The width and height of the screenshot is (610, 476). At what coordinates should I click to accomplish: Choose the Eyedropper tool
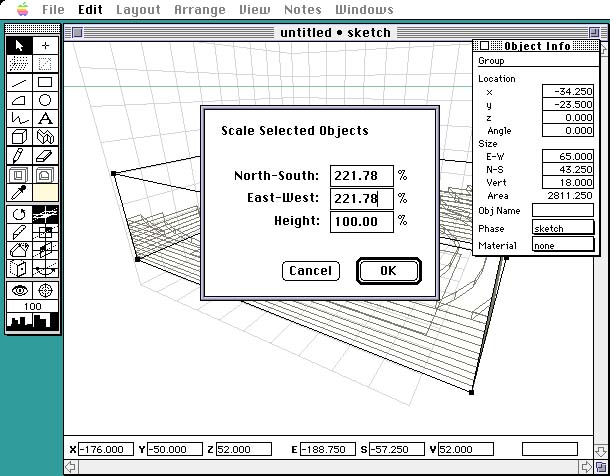coord(20,191)
